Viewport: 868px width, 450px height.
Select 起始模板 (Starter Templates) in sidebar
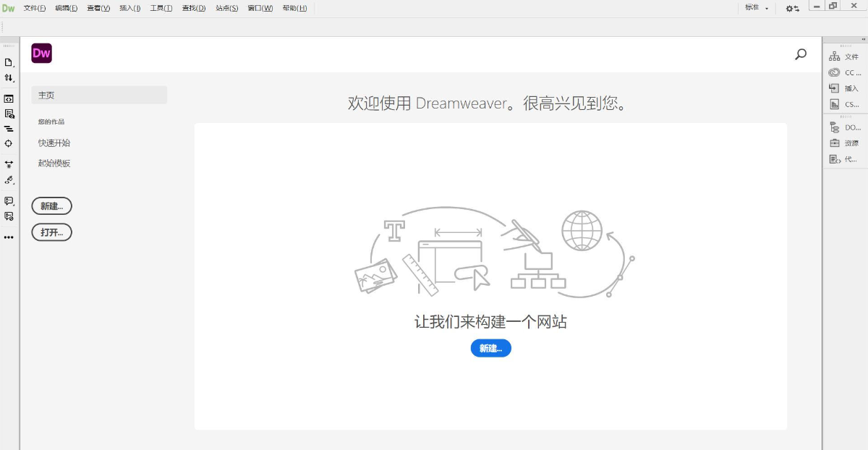pyautogui.click(x=54, y=164)
